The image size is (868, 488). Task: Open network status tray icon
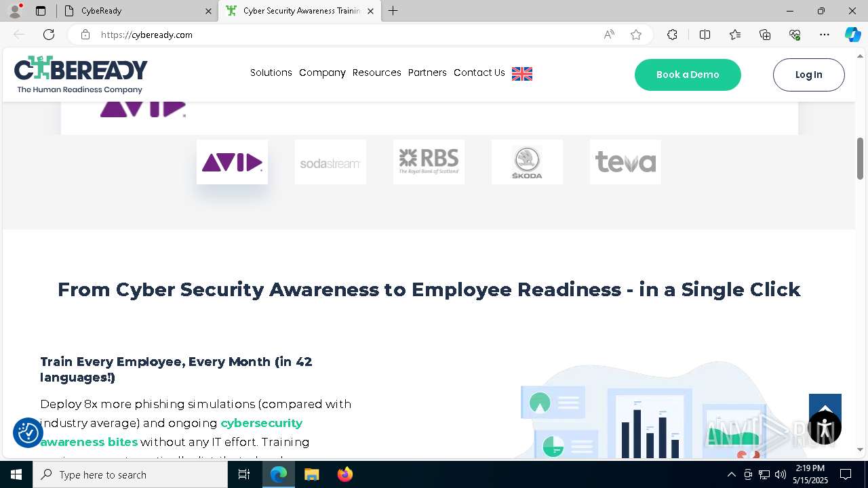point(764,474)
